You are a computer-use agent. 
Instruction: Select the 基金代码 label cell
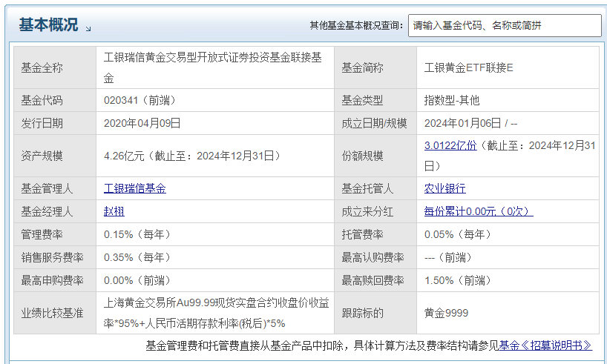point(55,100)
